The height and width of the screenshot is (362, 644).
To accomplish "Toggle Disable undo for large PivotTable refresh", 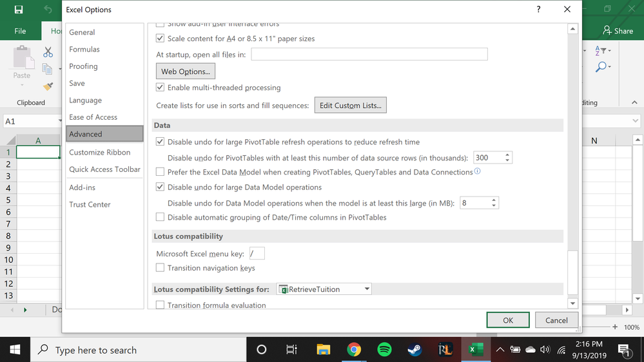I will coord(160,142).
